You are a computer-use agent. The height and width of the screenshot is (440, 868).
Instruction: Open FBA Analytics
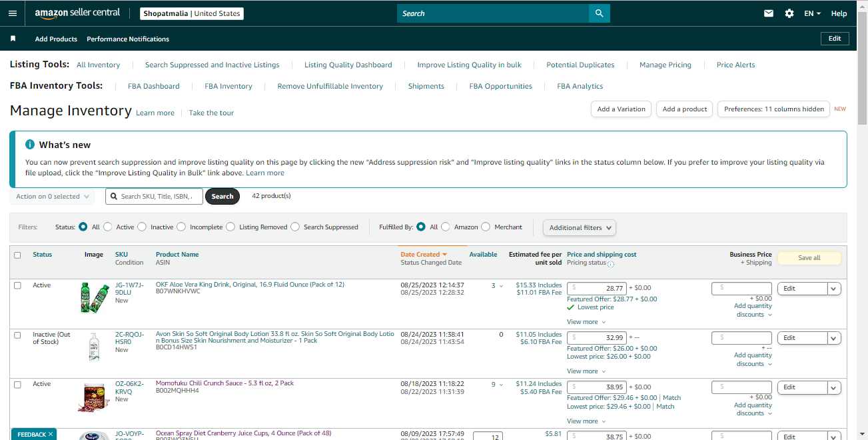click(x=580, y=87)
